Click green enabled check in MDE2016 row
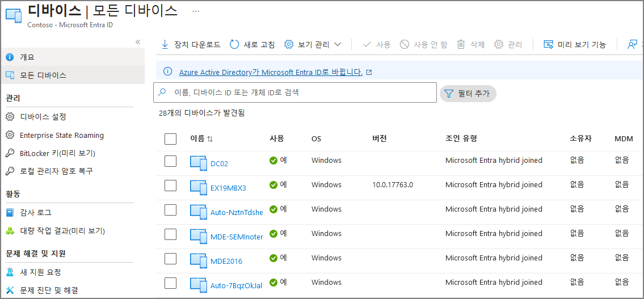644x299 pixels. [x=273, y=258]
